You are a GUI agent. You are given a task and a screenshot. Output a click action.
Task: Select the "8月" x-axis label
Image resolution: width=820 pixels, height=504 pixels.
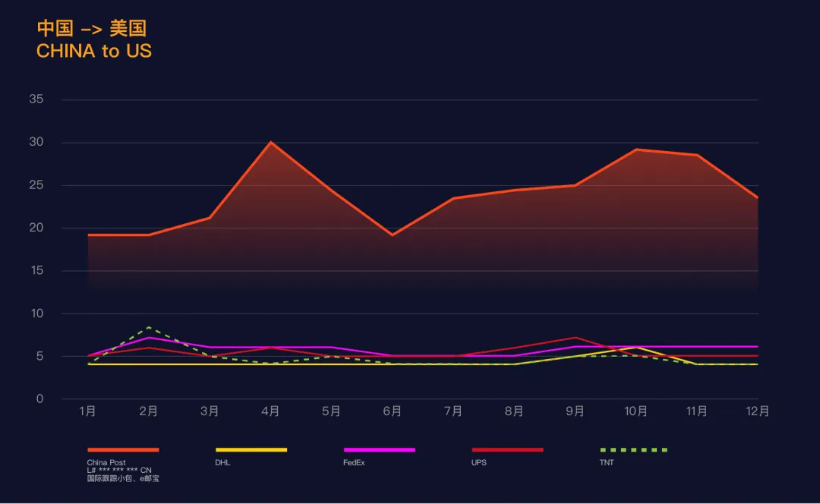pos(514,411)
